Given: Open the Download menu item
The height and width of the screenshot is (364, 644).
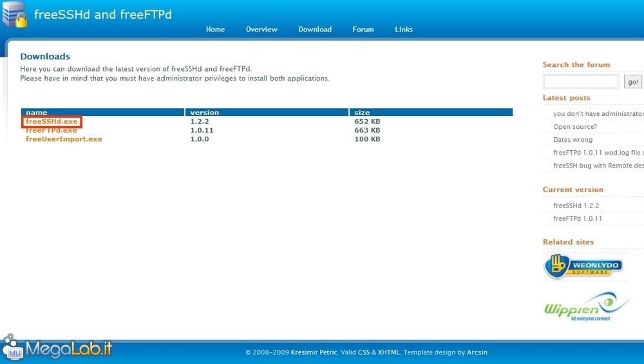Looking at the screenshot, I should pos(315,29).
